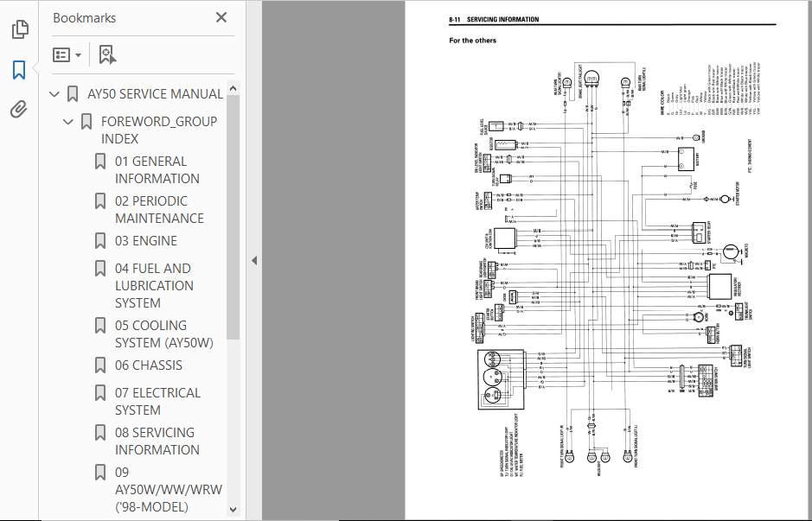This screenshot has height=521, width=812.
Task: Select the FOREWORD_GROUP INDEX bookmark
Action: click(159, 130)
